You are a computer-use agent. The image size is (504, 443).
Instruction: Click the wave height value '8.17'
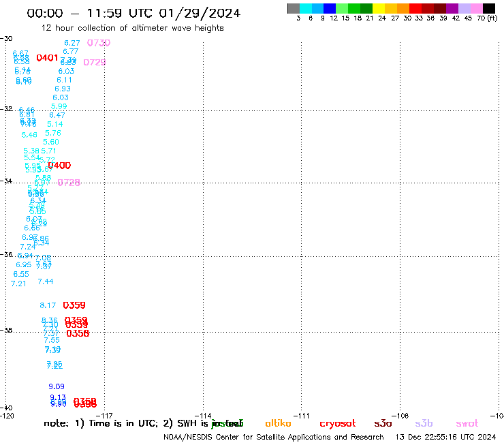tap(48, 305)
